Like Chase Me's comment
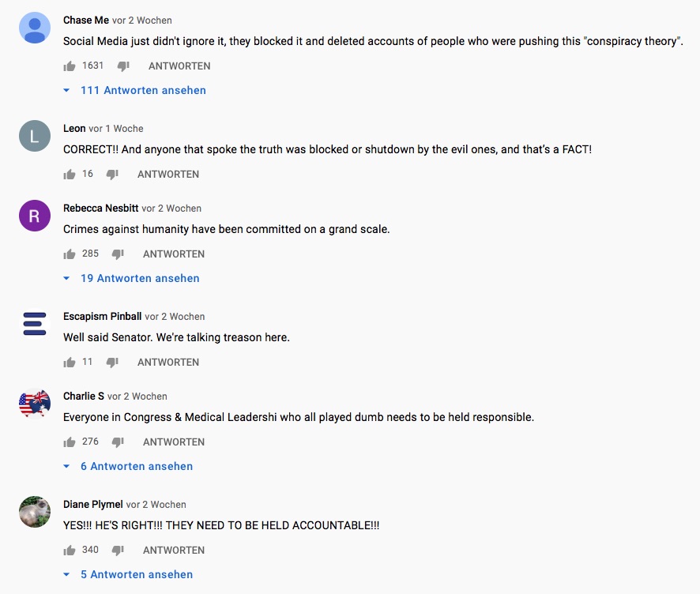 (70, 66)
